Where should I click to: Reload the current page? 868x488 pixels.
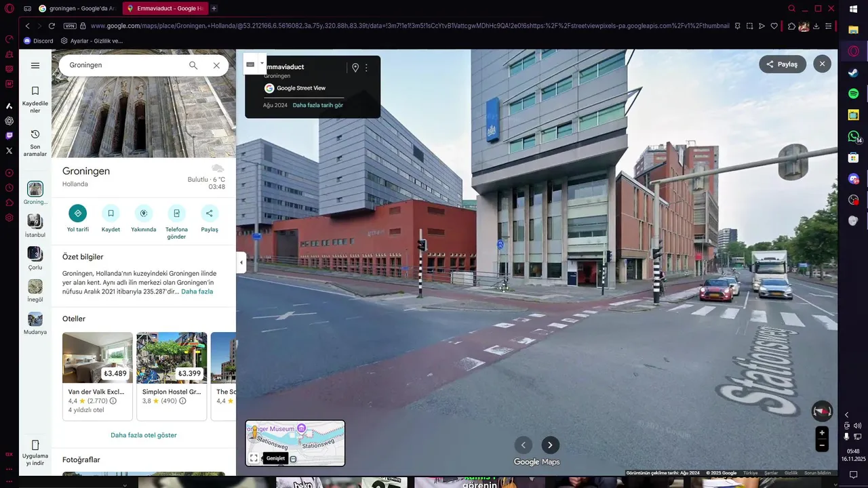coord(52,26)
